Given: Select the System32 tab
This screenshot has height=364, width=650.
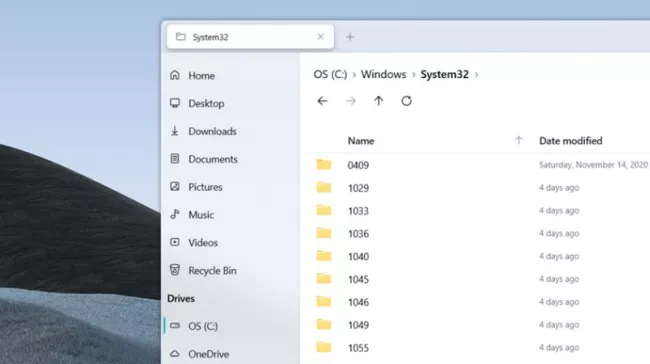Looking at the screenshot, I should click(x=250, y=37).
